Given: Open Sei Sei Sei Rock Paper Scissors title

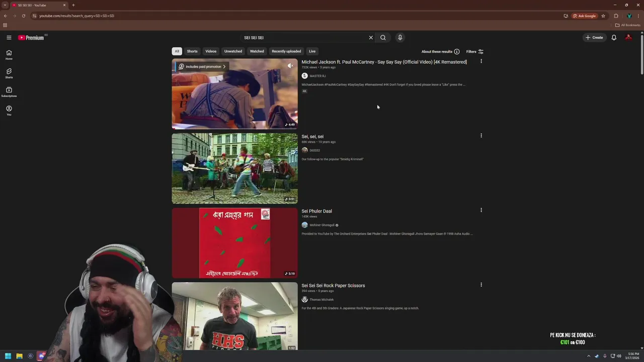Looking at the screenshot, I should pyautogui.click(x=333, y=286).
